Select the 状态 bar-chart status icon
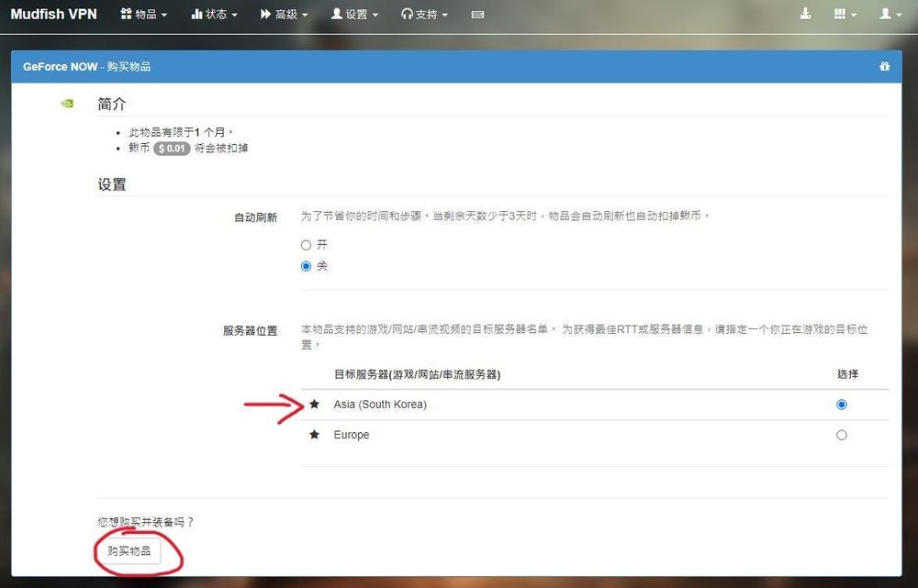The height and width of the screenshot is (588, 918). (197, 14)
